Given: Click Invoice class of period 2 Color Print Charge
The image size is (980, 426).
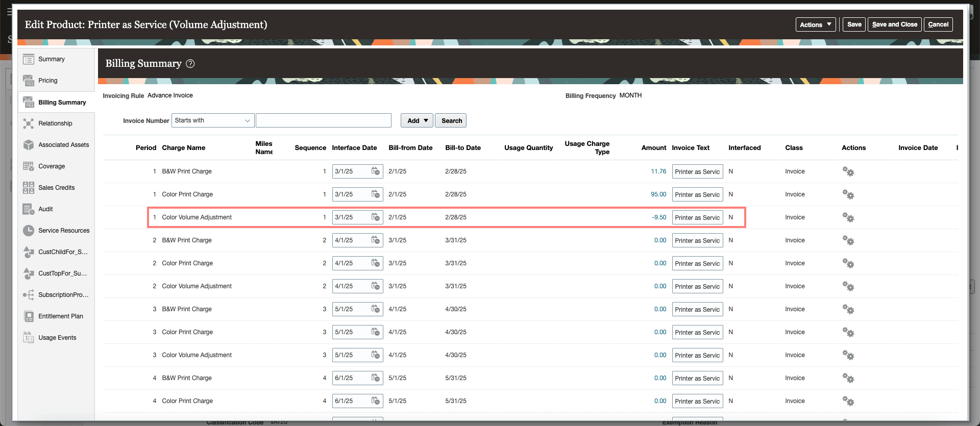Looking at the screenshot, I should 795,263.
